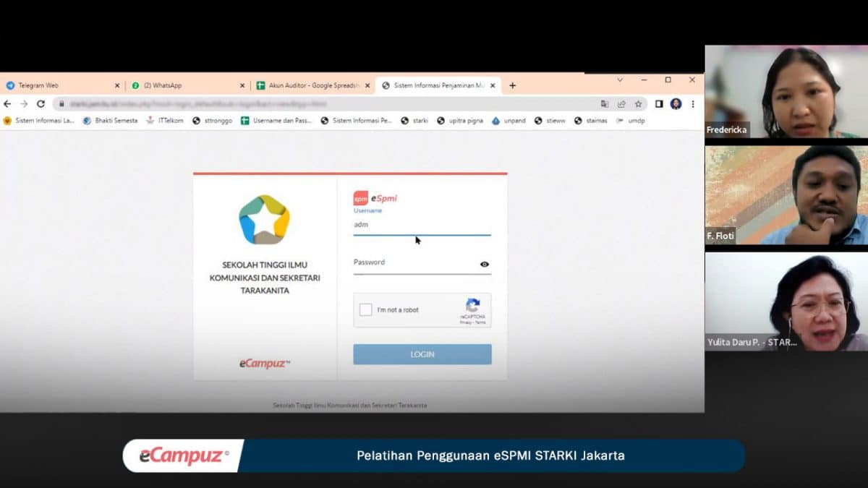This screenshot has height=488, width=868.
Task: Open the upitra pigna bookmark
Action: click(x=460, y=121)
